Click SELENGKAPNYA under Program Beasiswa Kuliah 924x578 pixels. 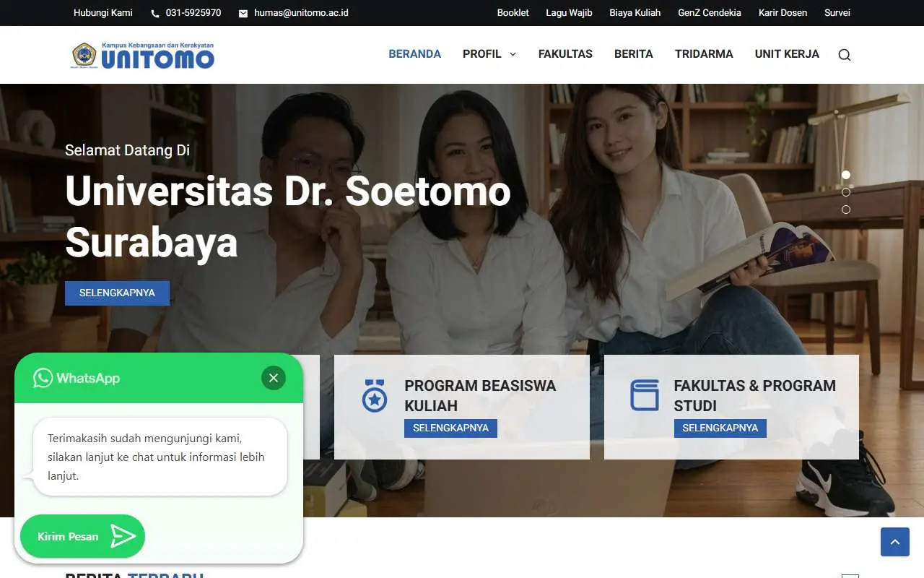450,428
